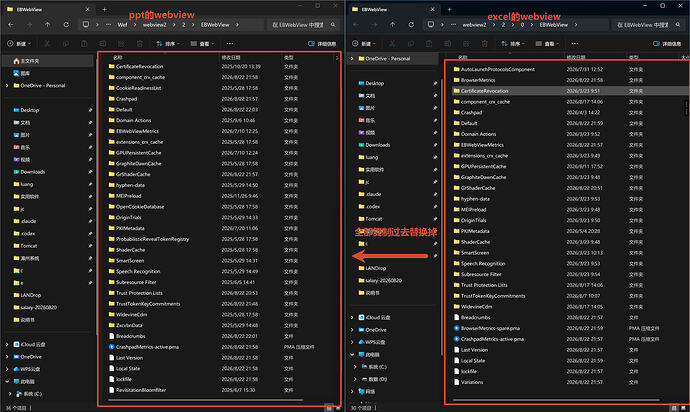Open the breadcrumb ellipsis in the left window

coord(108,25)
